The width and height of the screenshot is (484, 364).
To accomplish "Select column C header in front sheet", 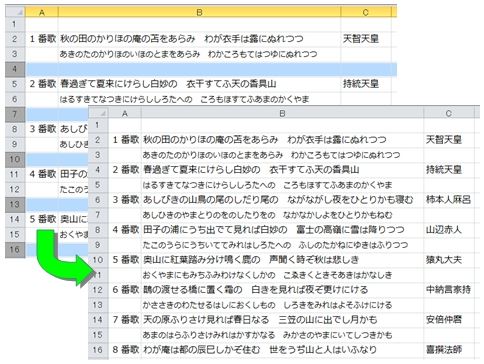I will tap(449, 113).
